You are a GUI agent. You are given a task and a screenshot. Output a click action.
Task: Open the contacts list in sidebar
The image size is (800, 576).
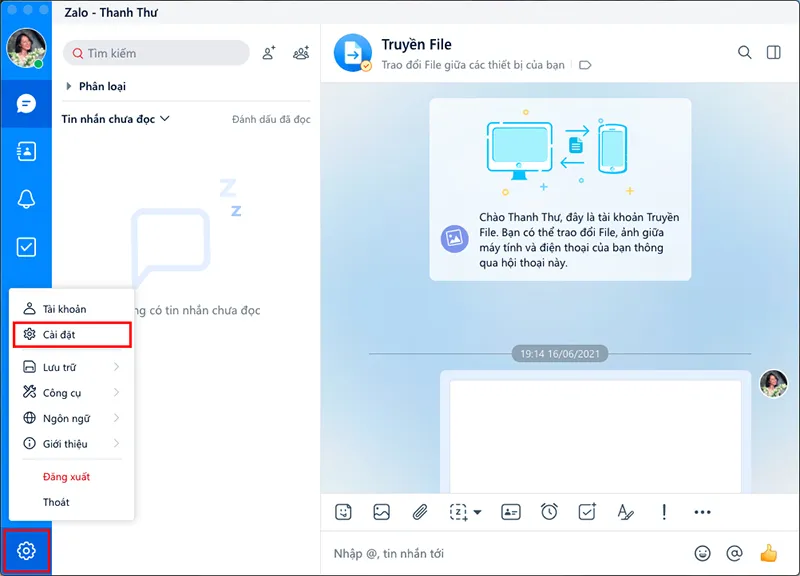click(x=26, y=151)
